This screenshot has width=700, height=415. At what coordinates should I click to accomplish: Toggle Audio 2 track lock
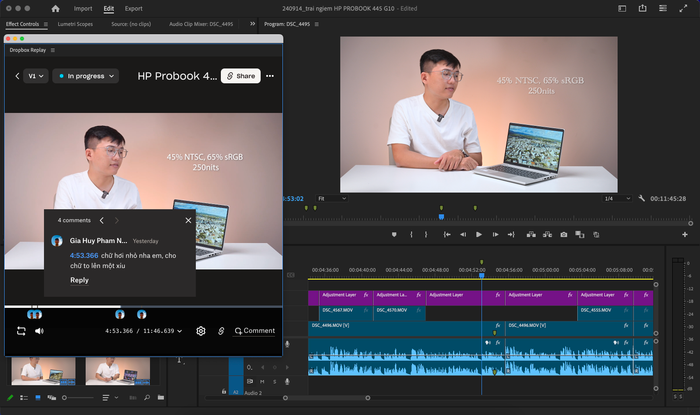[224, 391]
